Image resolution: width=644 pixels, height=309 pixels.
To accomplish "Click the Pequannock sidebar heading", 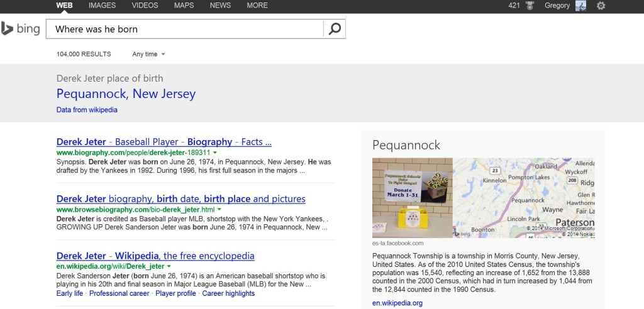I will (x=406, y=145).
